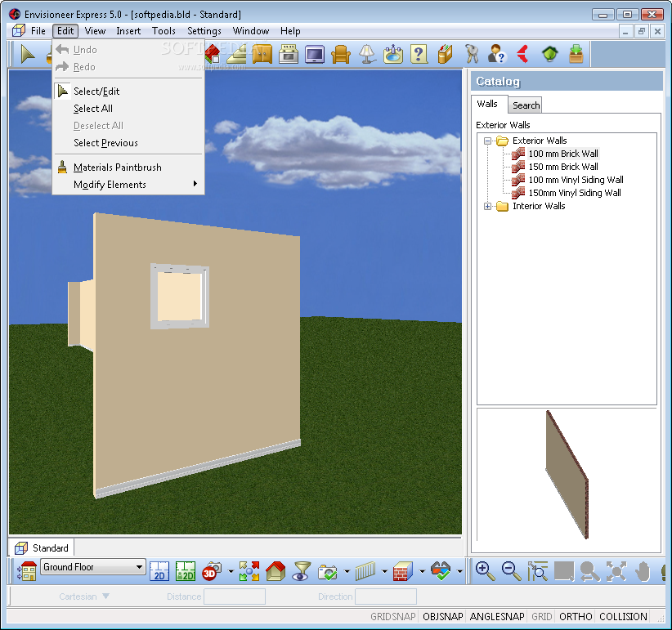Open the person with question mark support icon
Viewport: 672px width, 630px height.
(497, 55)
